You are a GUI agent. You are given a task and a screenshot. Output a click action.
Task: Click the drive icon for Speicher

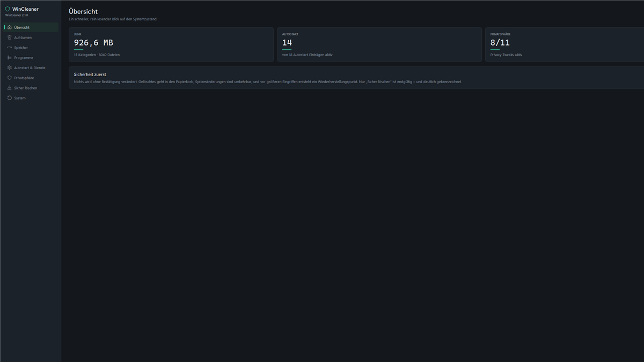[x=10, y=48]
